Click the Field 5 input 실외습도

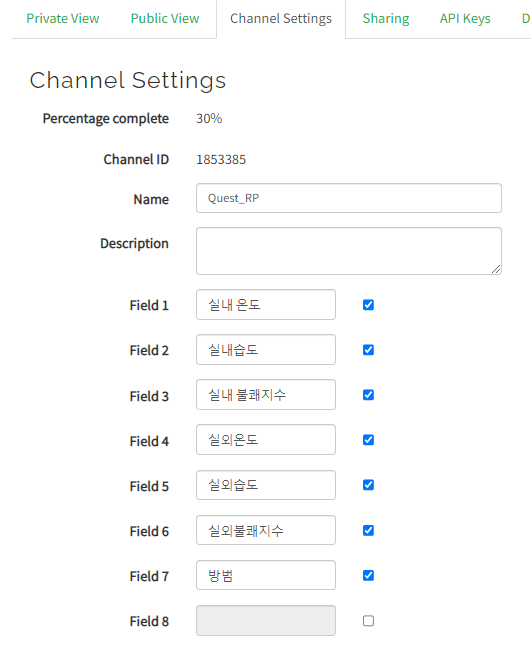pos(266,485)
